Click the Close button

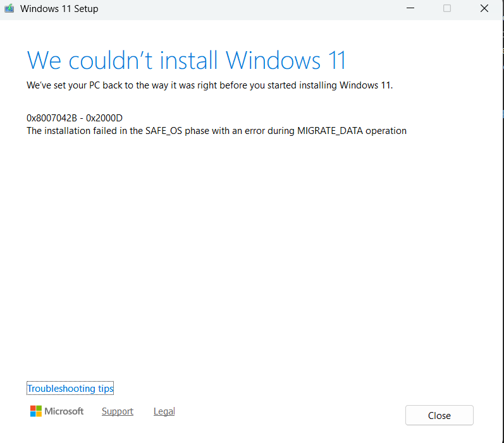click(x=439, y=415)
